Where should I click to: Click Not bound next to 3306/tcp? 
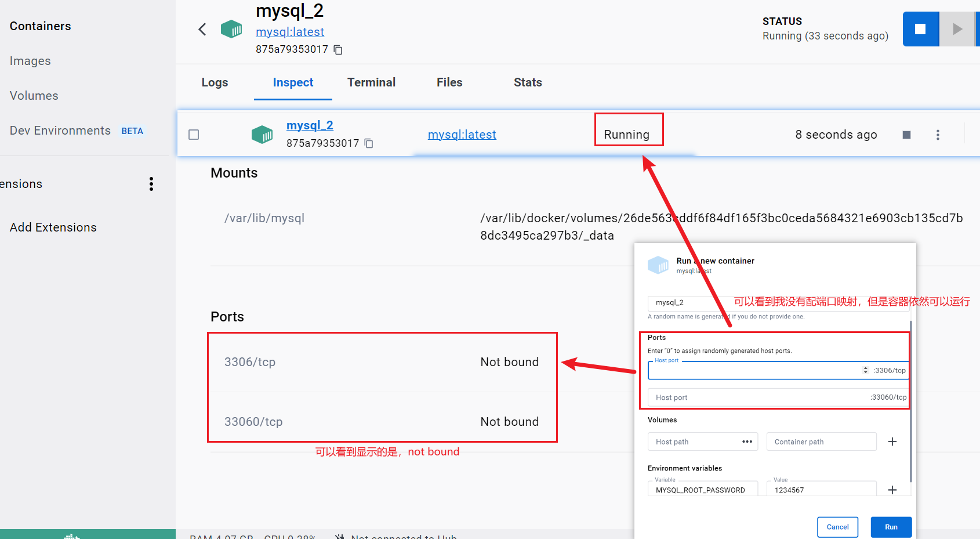click(x=509, y=362)
